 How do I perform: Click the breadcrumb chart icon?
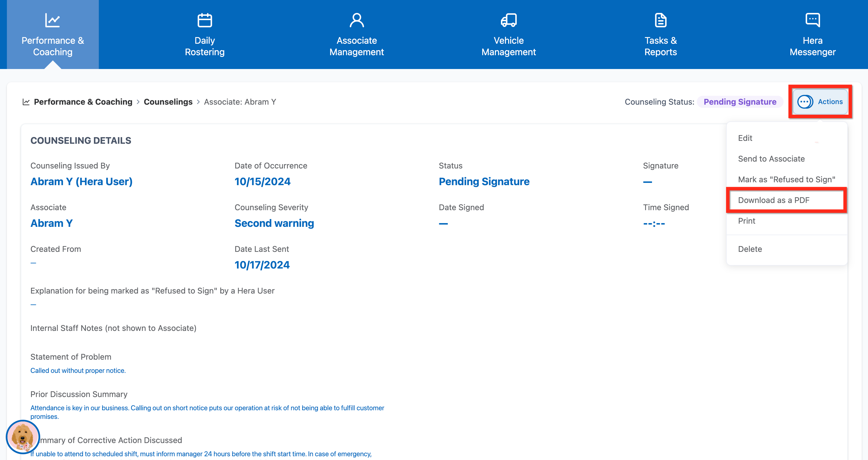point(26,102)
